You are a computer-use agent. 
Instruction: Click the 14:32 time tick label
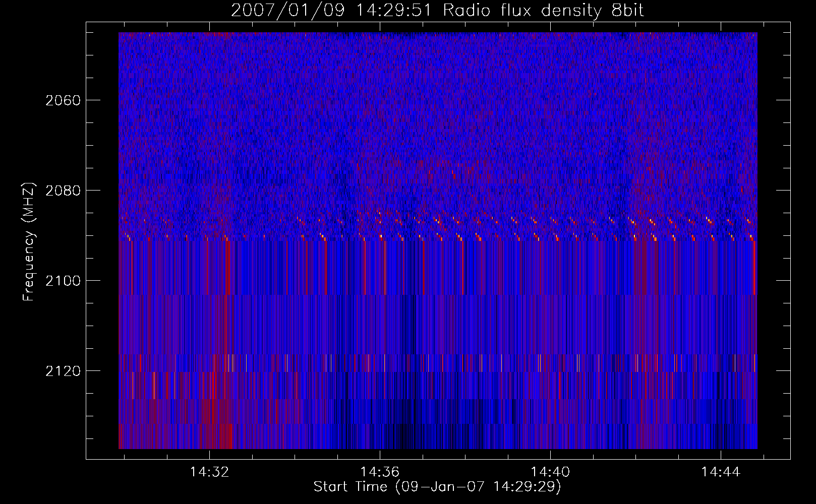coord(209,472)
